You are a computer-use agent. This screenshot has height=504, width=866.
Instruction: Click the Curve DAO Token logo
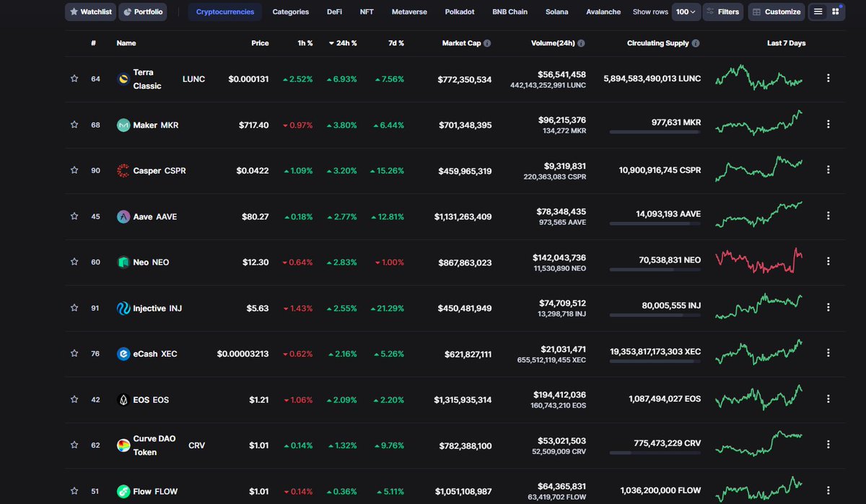(x=123, y=446)
